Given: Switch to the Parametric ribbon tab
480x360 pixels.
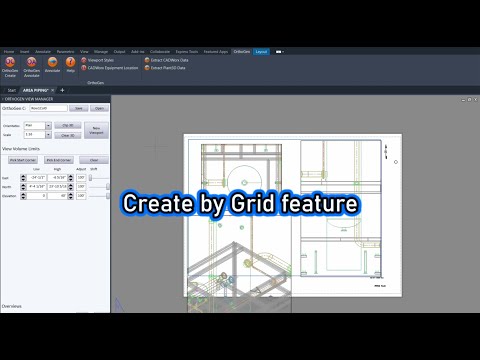Looking at the screenshot, I should click(65, 52).
